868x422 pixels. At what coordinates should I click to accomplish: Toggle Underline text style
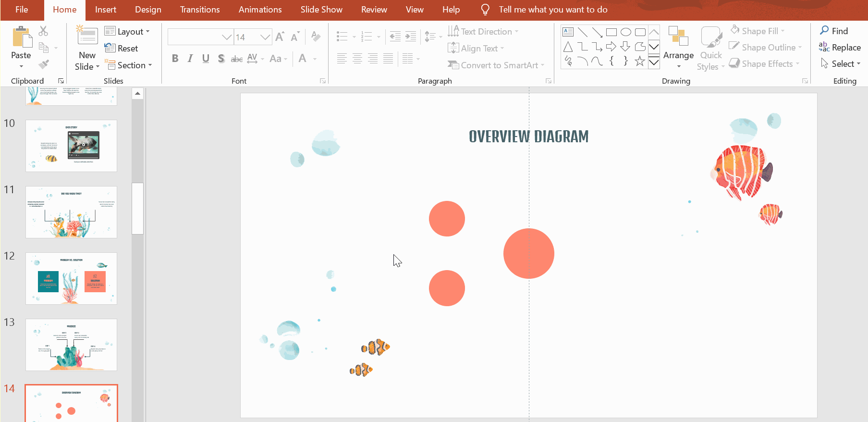click(206, 59)
